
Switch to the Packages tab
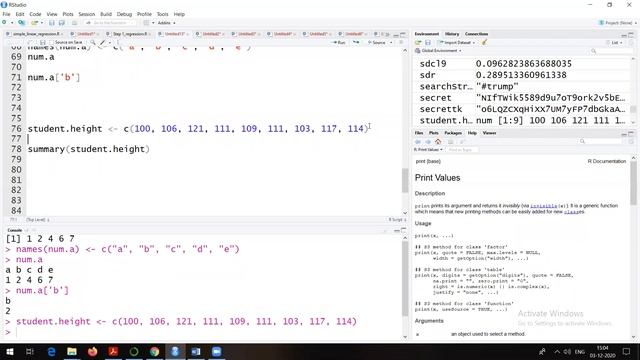[453, 133]
